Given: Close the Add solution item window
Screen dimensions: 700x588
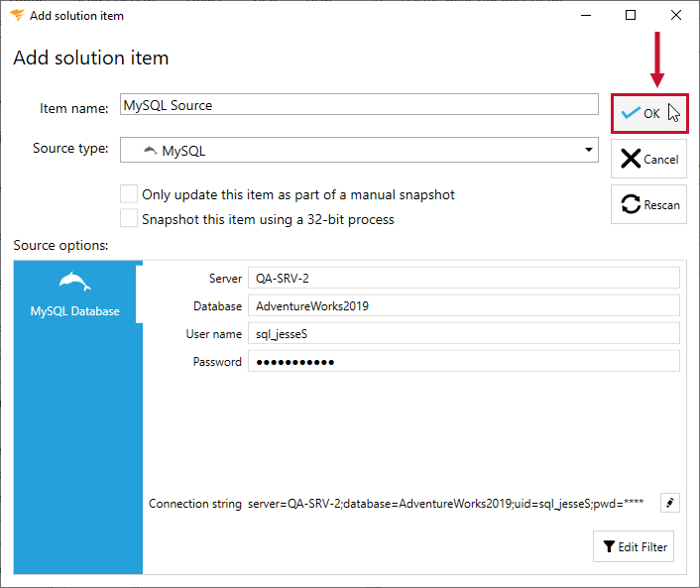Looking at the screenshot, I should (676, 15).
